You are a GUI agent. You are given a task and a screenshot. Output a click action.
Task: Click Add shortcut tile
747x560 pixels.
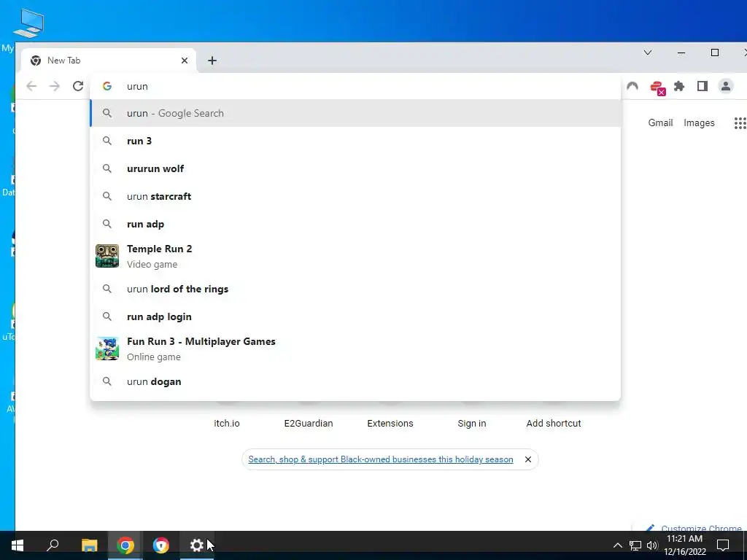554,424
